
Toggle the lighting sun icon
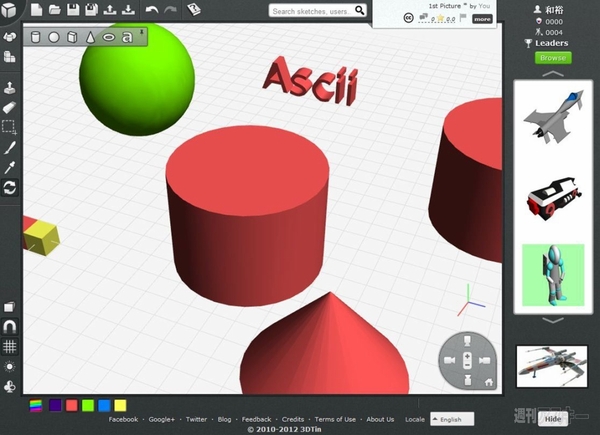coord(10,367)
